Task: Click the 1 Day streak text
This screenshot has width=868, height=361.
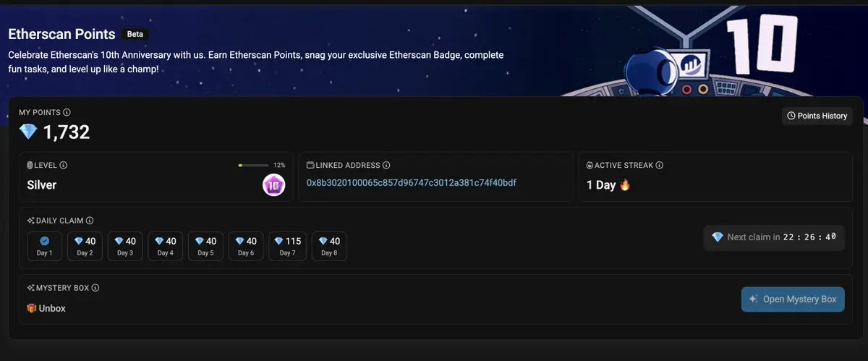Action: (x=601, y=185)
